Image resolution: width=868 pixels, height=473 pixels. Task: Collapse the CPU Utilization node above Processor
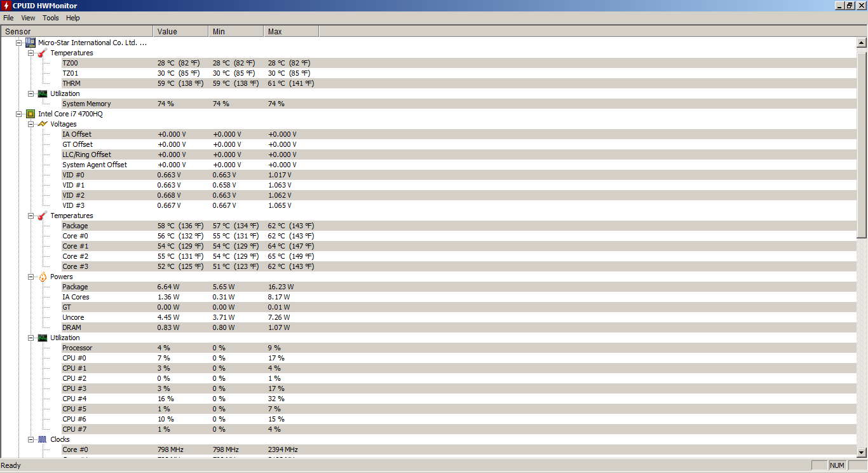pyautogui.click(x=31, y=338)
